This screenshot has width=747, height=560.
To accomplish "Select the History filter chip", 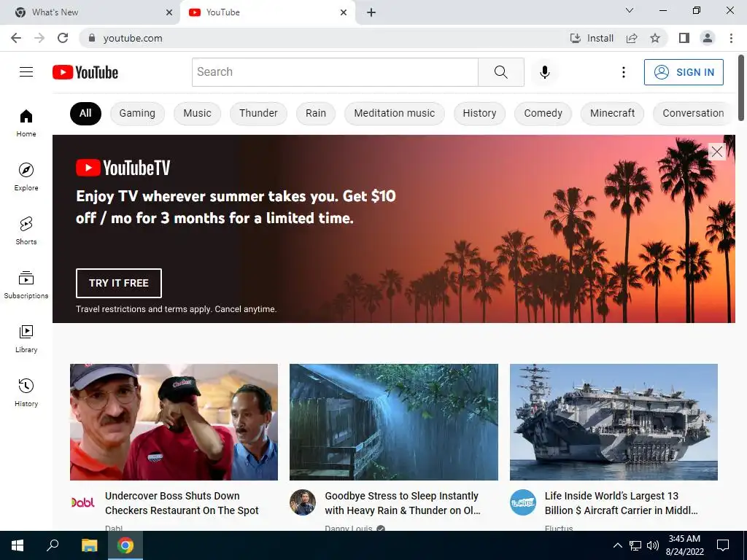I will 479,113.
